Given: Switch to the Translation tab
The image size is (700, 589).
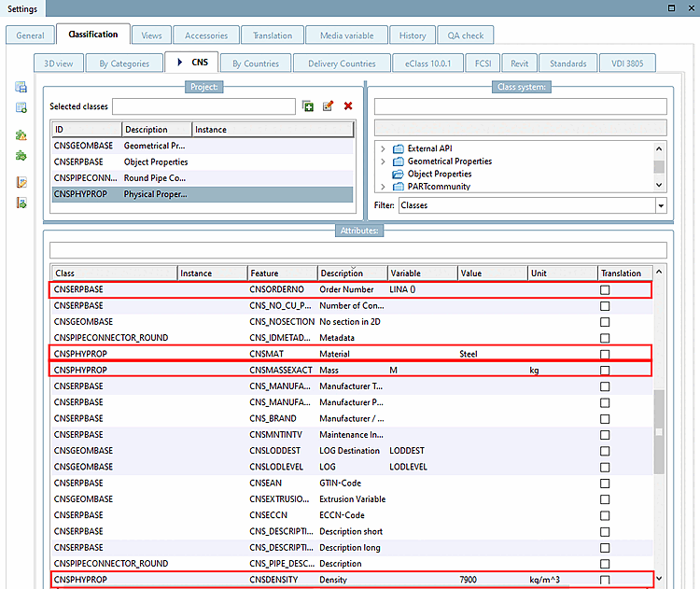Looking at the screenshot, I should tap(273, 35).
